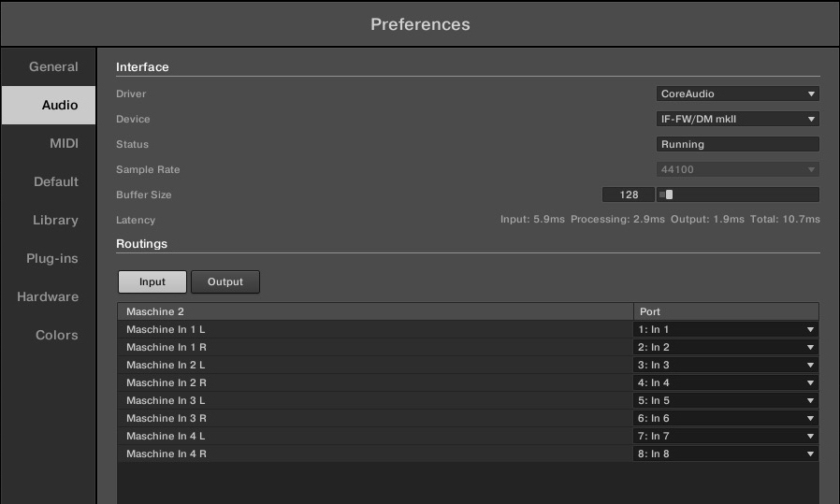
Task: Open the General preferences tab
Action: click(49, 67)
